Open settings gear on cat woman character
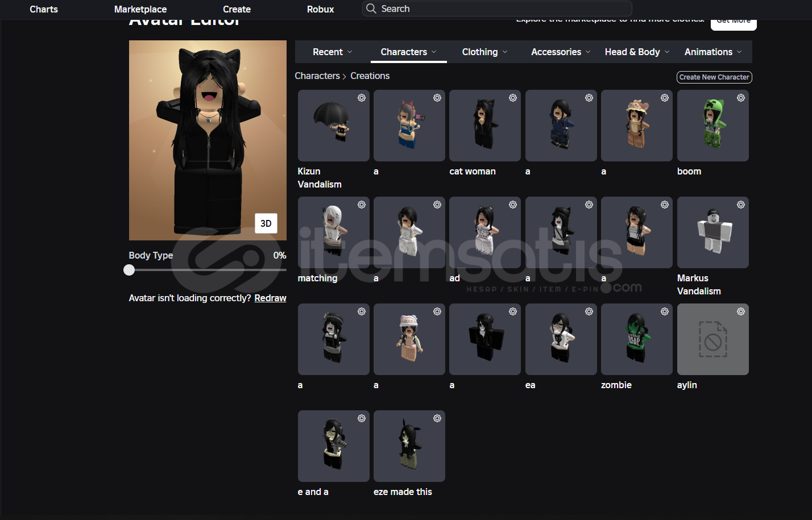The width and height of the screenshot is (812, 520). 513,98
